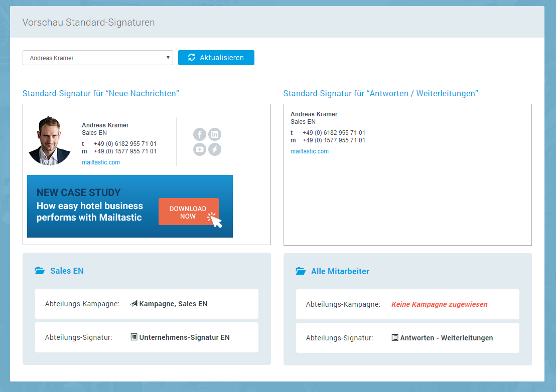Click mobile +49 (0) 1577 in reply signature
This screenshot has height=392, width=556.
click(334, 140)
